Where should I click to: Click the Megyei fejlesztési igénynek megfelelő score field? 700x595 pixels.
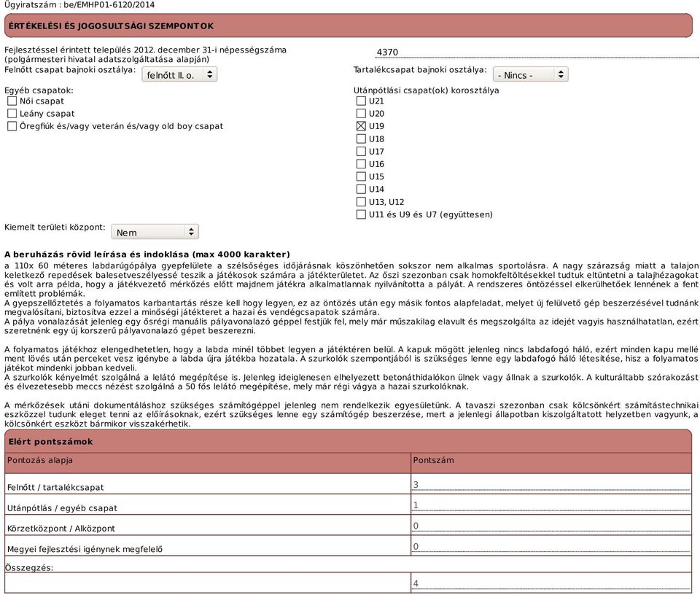(x=551, y=546)
